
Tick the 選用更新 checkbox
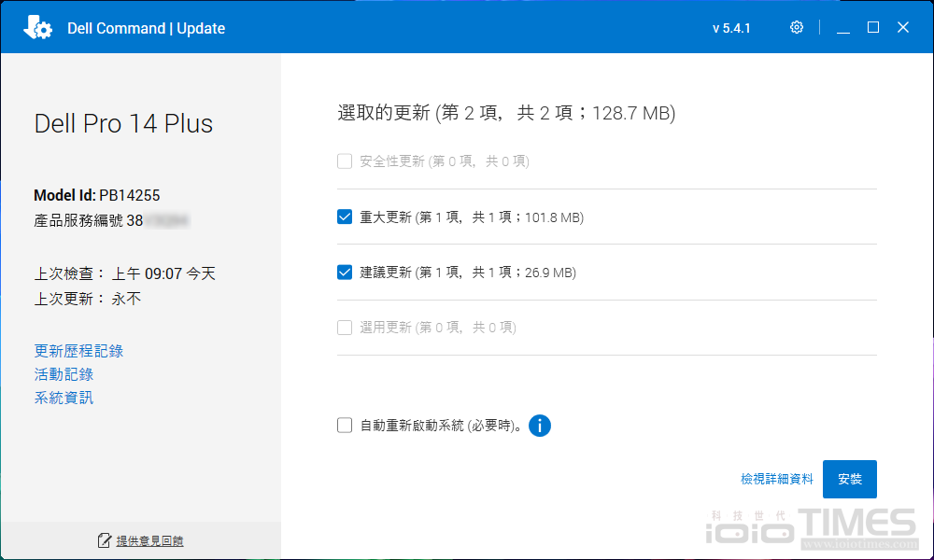pos(345,328)
